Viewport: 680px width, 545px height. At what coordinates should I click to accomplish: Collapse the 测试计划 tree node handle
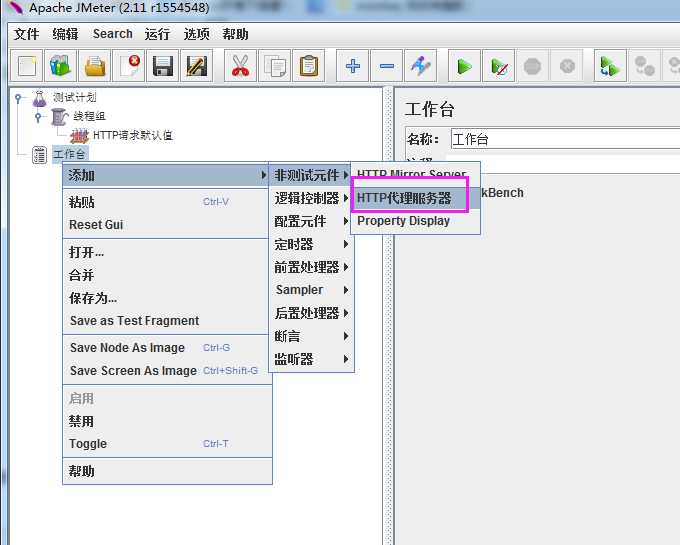tap(18, 98)
